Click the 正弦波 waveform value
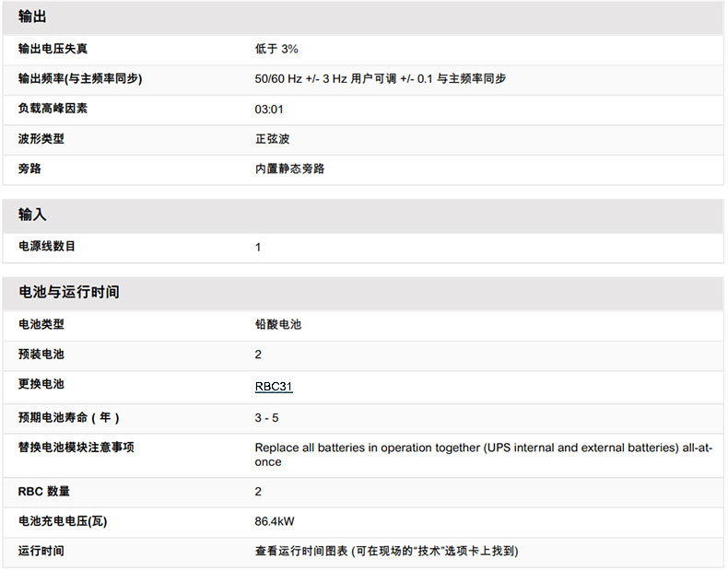Image resolution: width=728 pixels, height=570 pixels. [272, 139]
